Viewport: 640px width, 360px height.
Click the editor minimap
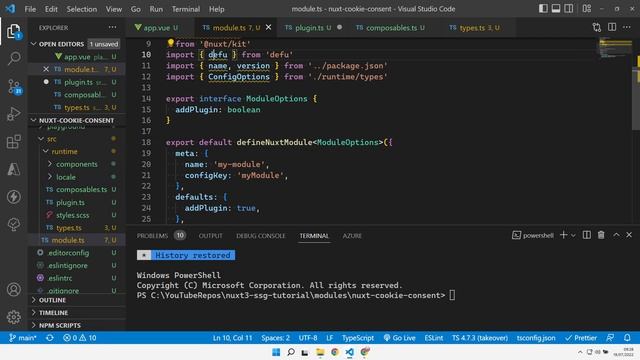[x=615, y=48]
